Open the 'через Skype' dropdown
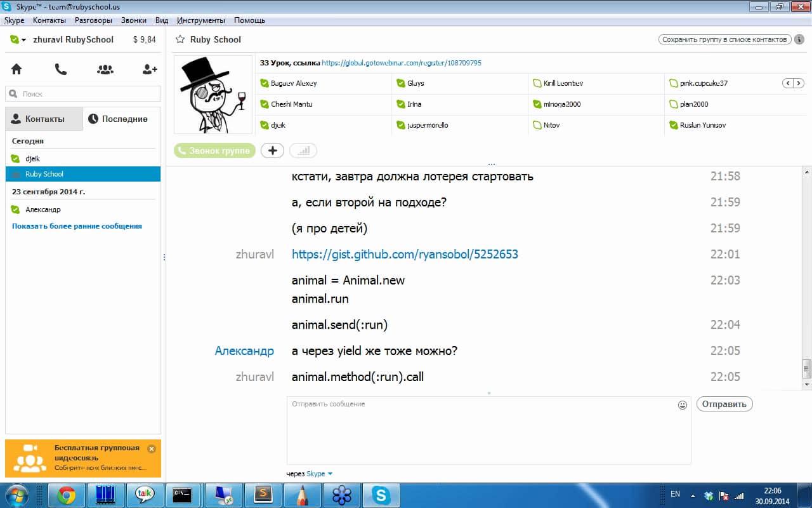Image resolution: width=812 pixels, height=508 pixels. click(319, 474)
